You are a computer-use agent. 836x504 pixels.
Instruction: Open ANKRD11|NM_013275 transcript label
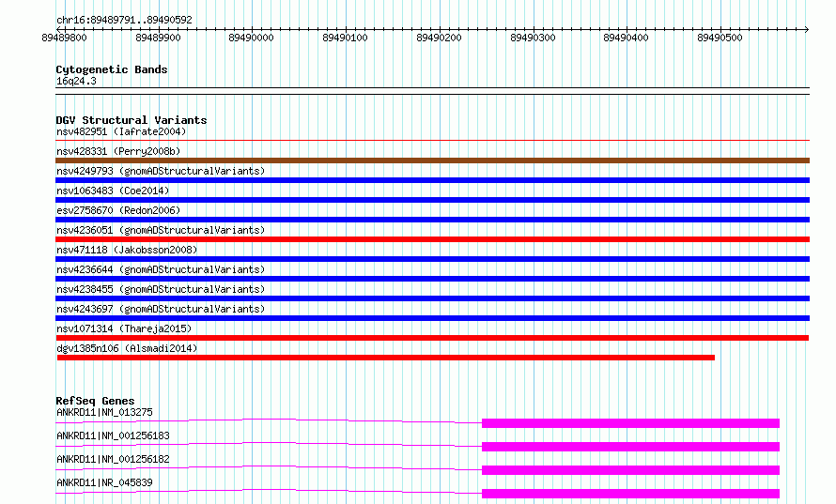(104, 412)
